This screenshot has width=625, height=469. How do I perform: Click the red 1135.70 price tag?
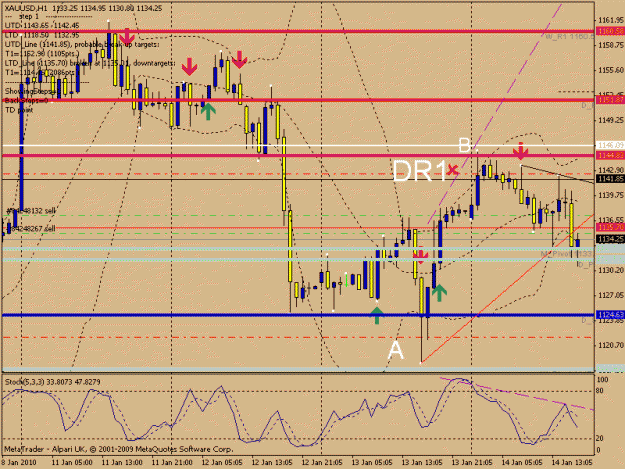pyautogui.click(x=610, y=228)
